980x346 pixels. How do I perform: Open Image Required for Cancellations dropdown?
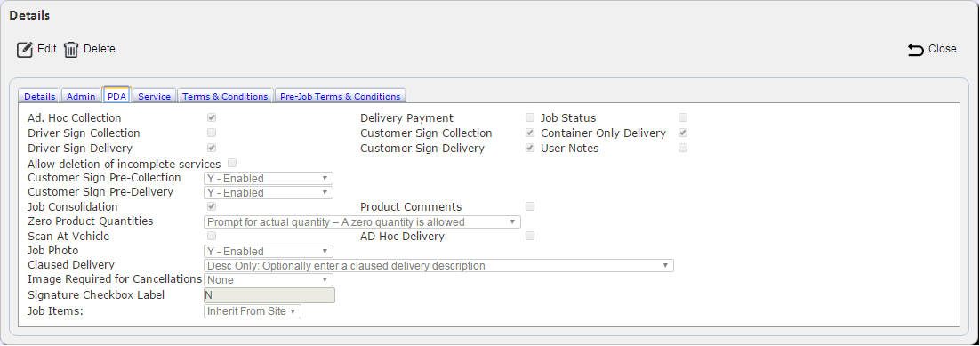(x=269, y=280)
